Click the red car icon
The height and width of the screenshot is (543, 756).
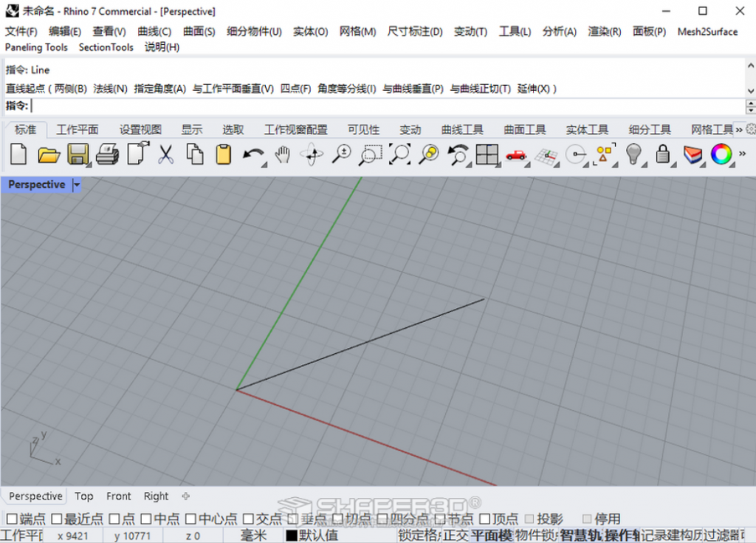516,155
